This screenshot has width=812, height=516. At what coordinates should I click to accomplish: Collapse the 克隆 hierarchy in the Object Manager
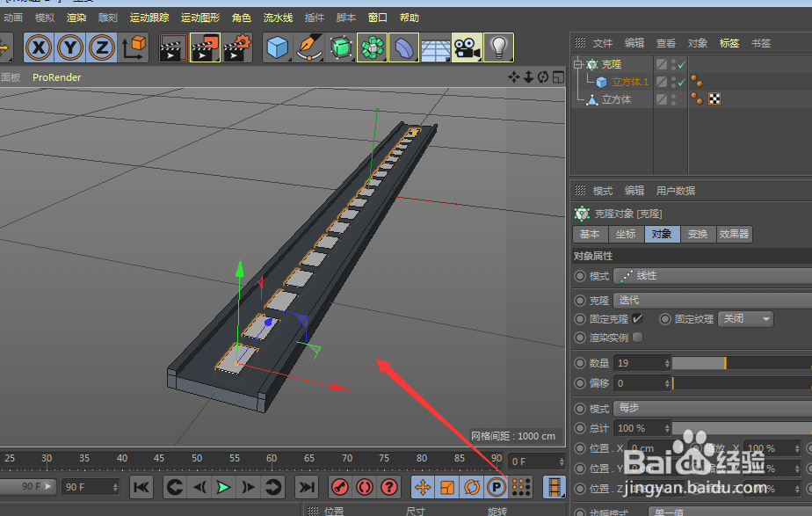pos(577,64)
